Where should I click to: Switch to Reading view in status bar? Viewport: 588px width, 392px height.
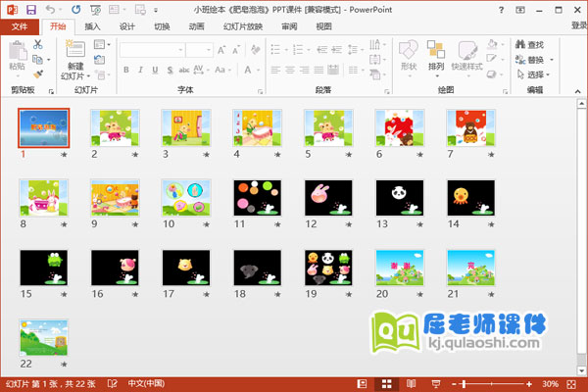click(411, 384)
